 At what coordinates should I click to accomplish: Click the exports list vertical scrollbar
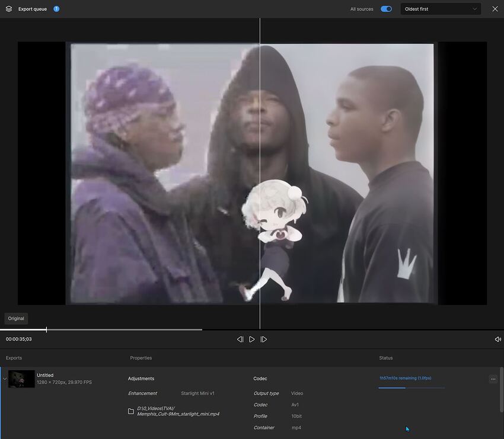[501, 390]
